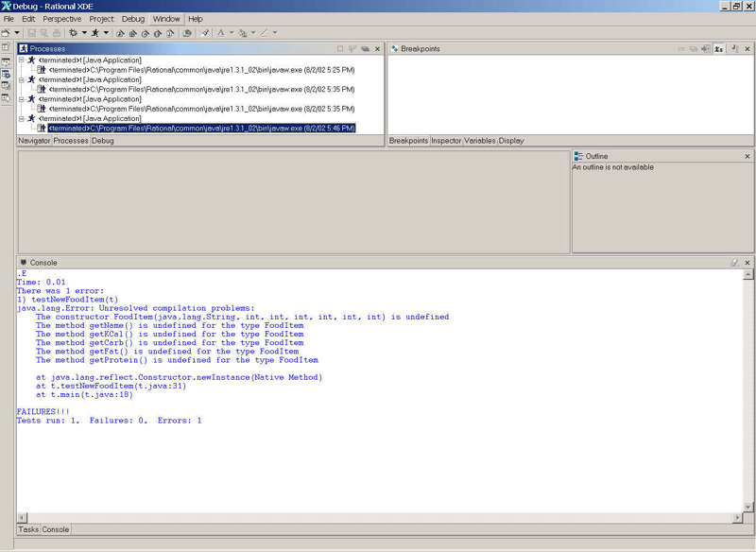This screenshot has height=552, width=756.
Task: Switch to the Tasks tab
Action: point(28,529)
